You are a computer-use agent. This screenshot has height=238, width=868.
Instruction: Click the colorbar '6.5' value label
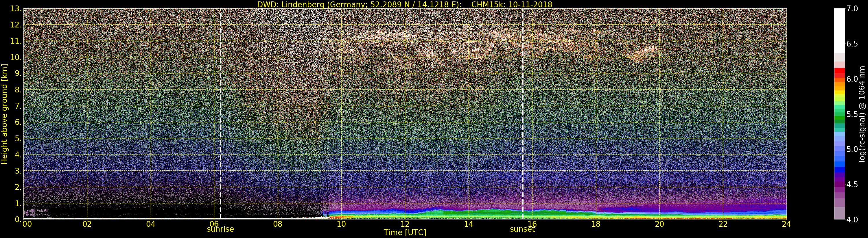click(852, 44)
